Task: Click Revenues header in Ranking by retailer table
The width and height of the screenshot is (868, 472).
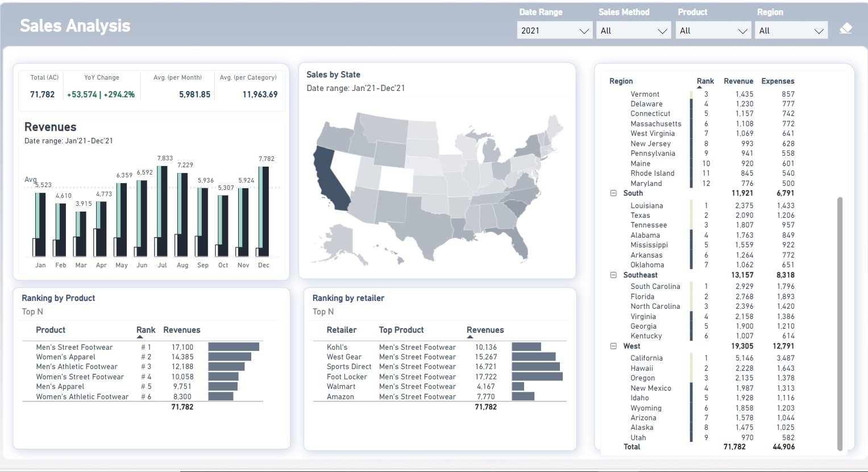Action: point(485,330)
